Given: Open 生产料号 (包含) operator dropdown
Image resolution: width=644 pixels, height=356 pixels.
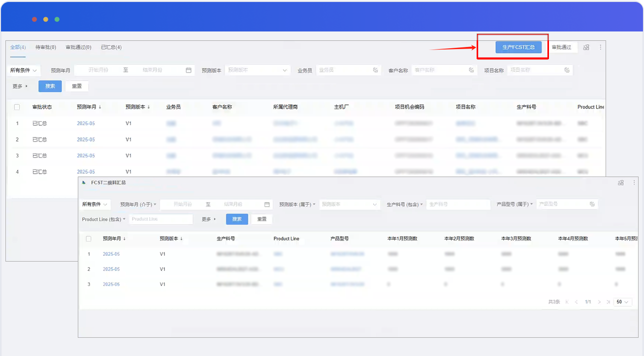Looking at the screenshot, I should click(x=405, y=204).
